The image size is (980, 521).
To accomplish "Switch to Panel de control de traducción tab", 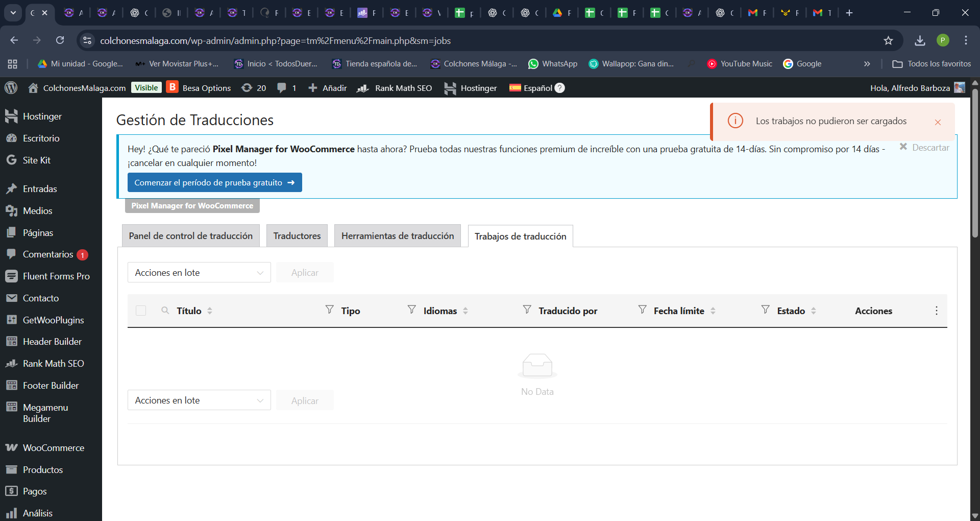I will click(x=191, y=236).
